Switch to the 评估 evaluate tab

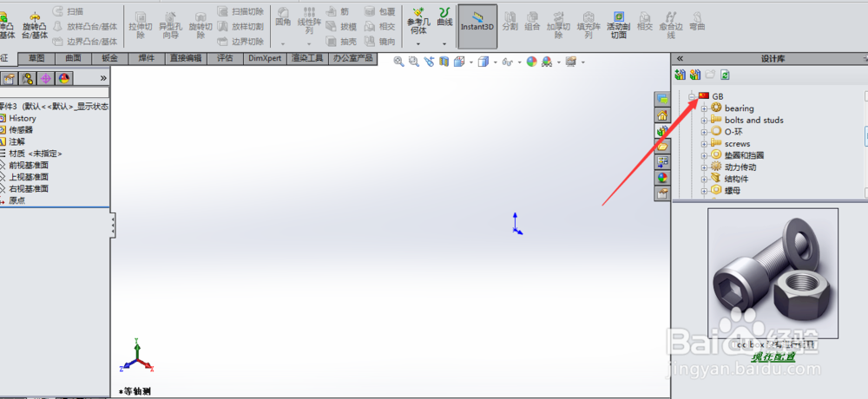tap(226, 59)
